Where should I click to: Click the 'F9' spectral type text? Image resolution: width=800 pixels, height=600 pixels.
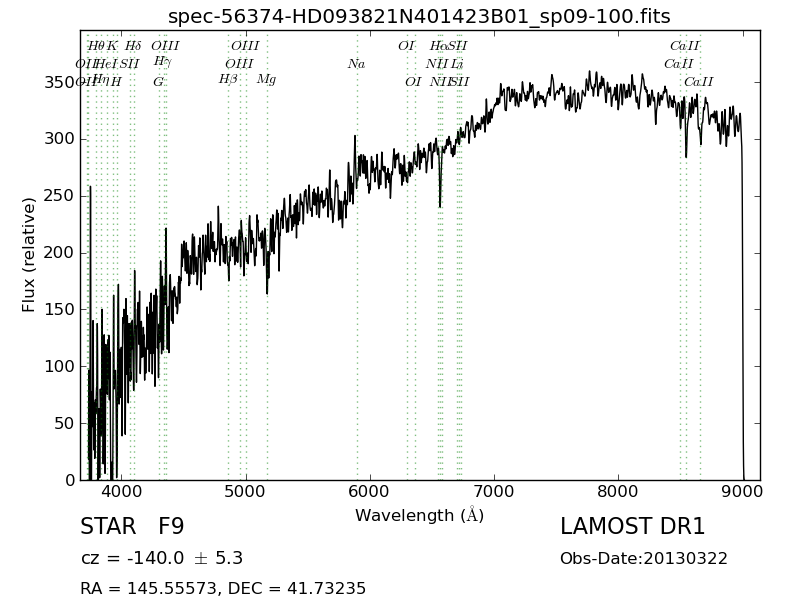point(171,526)
